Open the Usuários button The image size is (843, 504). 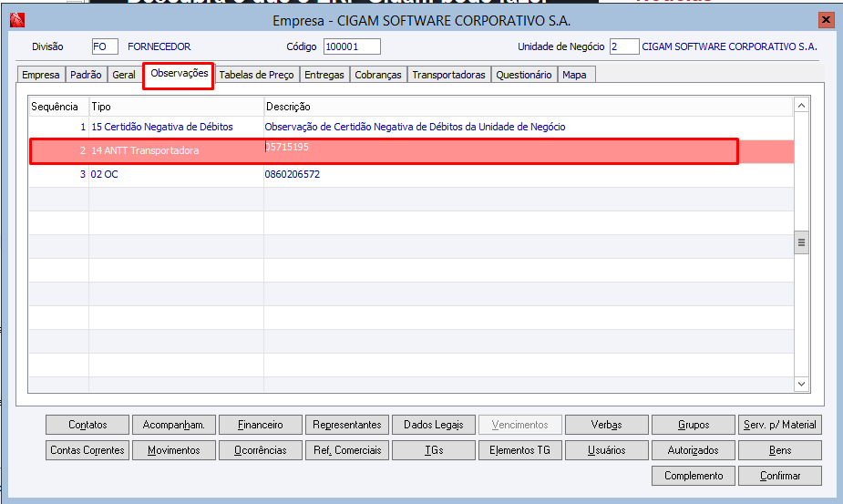607,450
